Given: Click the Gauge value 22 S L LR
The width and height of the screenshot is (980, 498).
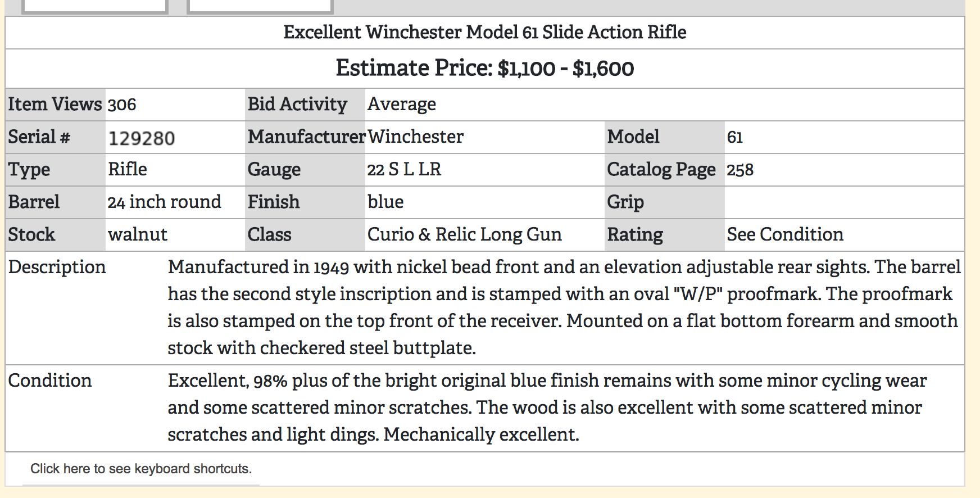Looking at the screenshot, I should pos(405,169).
